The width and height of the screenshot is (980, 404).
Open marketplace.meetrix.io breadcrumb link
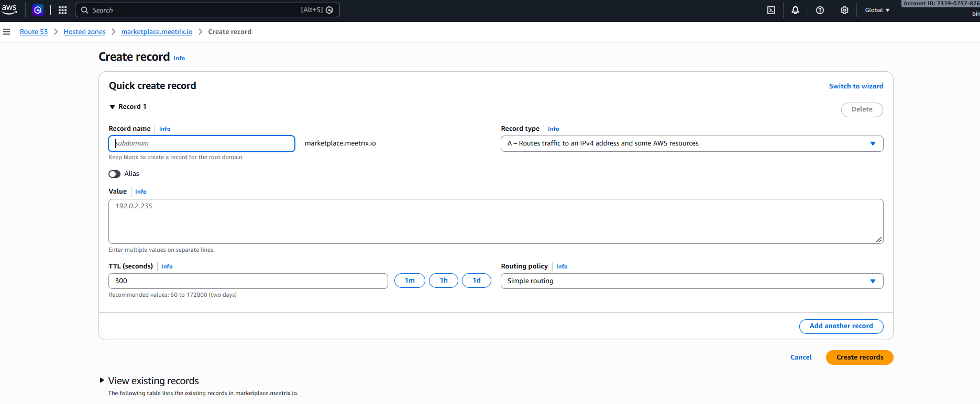157,32
